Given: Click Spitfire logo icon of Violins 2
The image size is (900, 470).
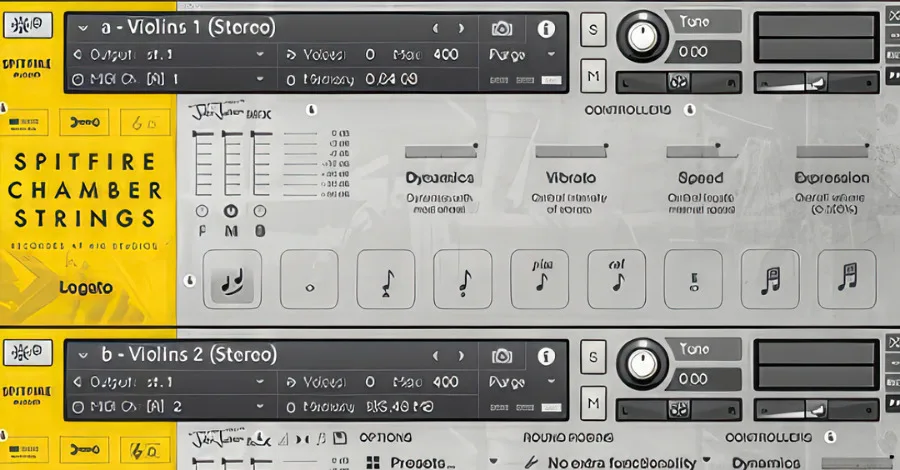Looking at the screenshot, I should pos(28,352).
